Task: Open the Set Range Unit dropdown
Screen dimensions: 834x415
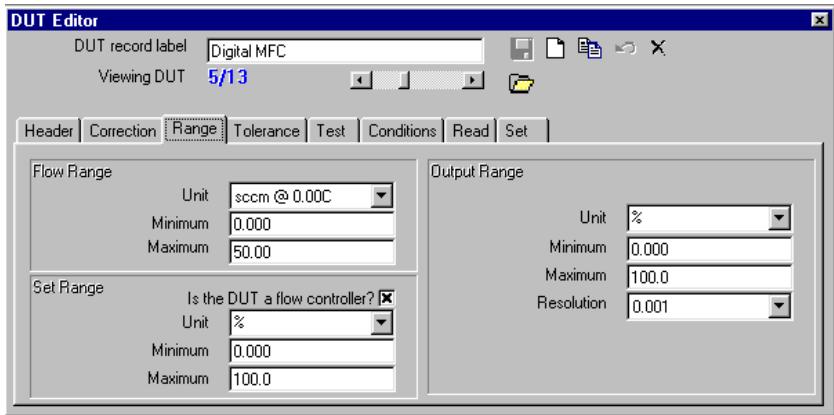Action: (381, 323)
